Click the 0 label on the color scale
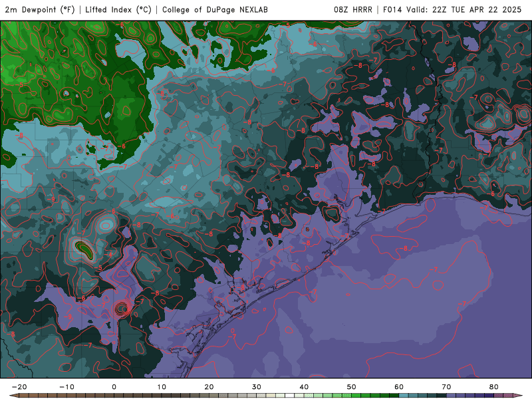 (114, 387)
